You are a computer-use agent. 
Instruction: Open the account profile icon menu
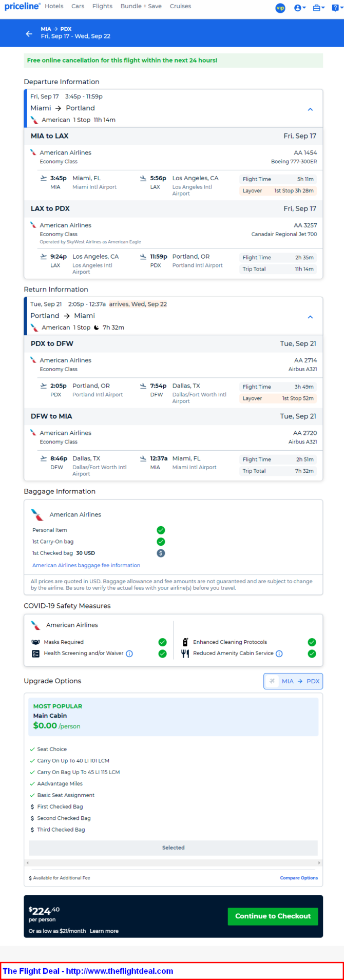(x=300, y=8)
